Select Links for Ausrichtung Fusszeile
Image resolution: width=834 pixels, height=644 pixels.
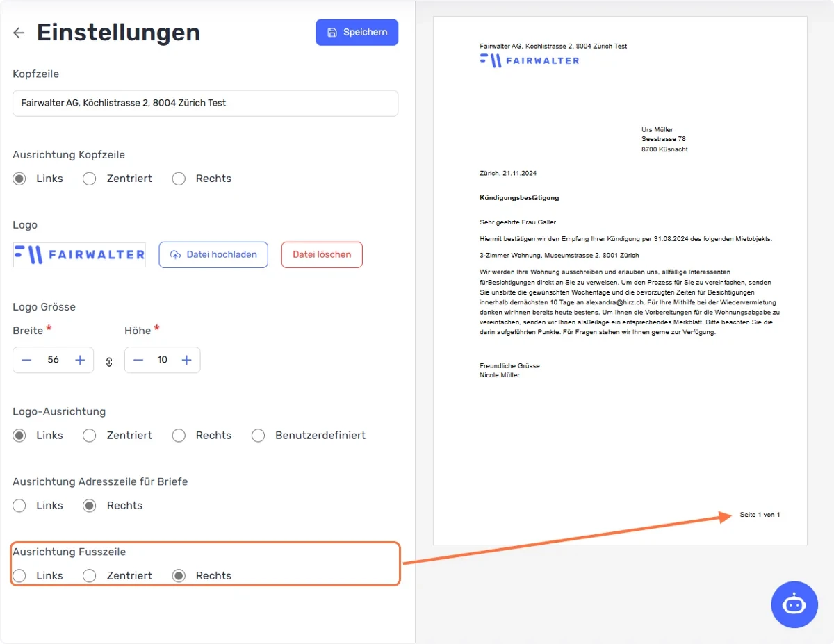[19, 576]
